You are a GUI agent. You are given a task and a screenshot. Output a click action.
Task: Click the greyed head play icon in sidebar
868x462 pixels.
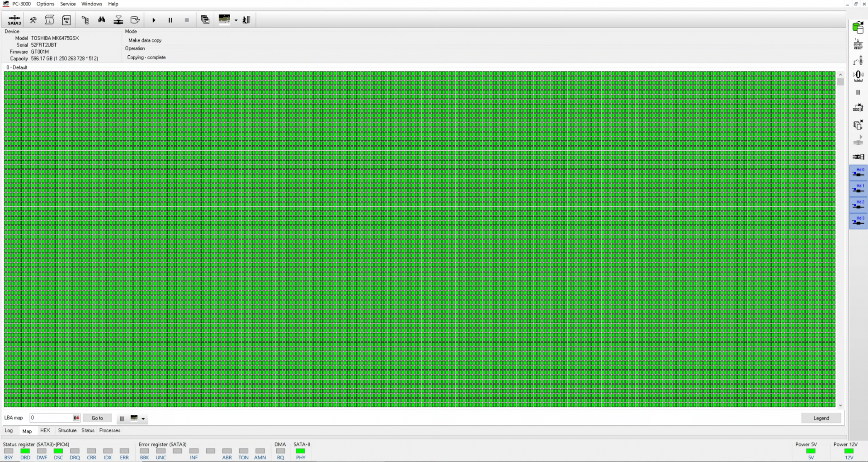[x=858, y=140]
